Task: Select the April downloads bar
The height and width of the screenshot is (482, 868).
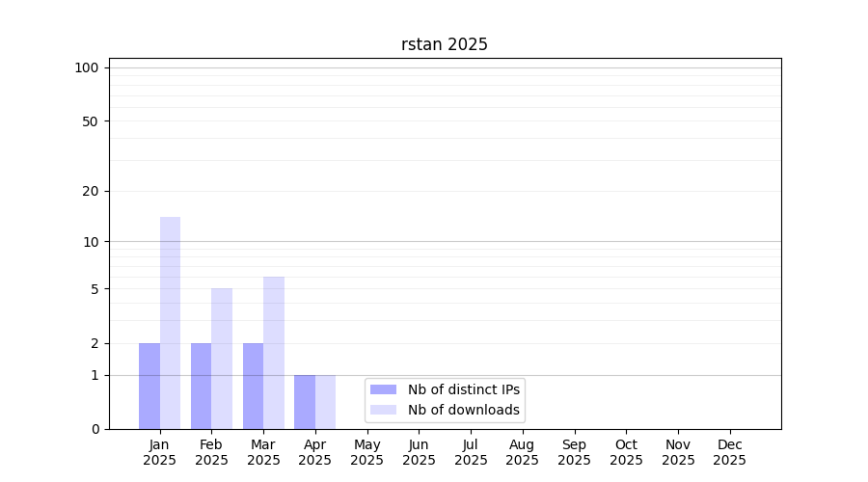Action: 326,402
